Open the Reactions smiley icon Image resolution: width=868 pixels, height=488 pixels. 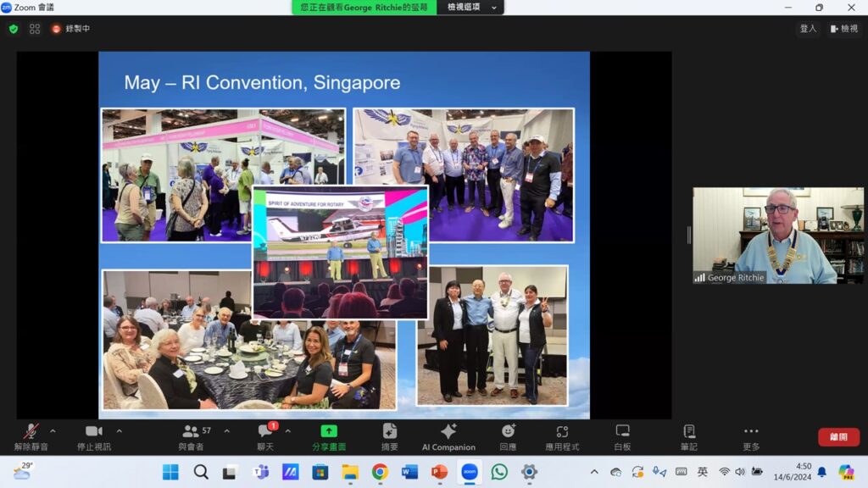tap(508, 431)
